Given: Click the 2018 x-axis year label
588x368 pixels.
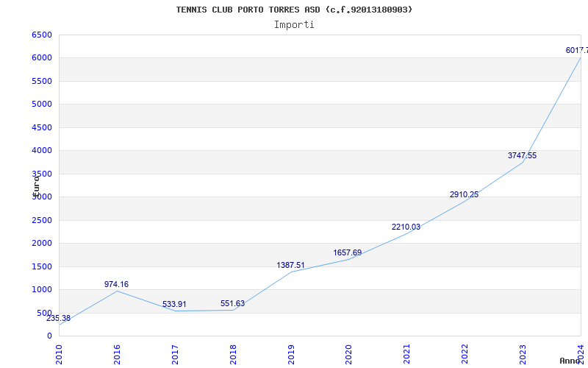Looking at the screenshot, I should click(x=233, y=355).
